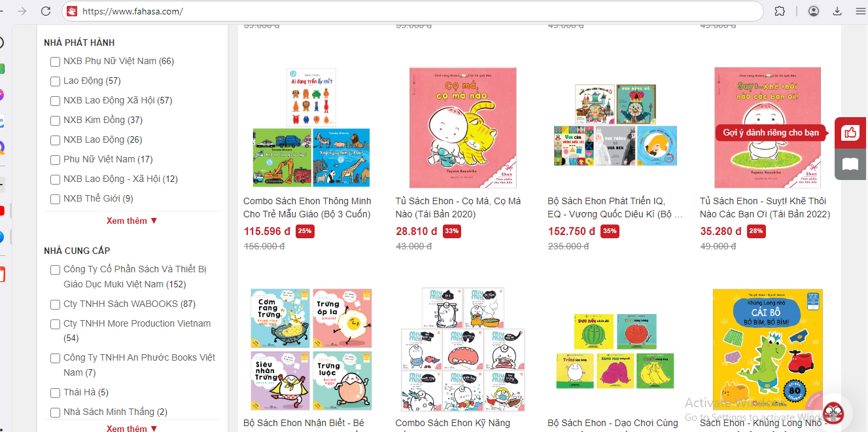Check the NXB Phụ Nữ Việt Nam filter
The width and height of the screenshot is (868, 432).
[56, 62]
